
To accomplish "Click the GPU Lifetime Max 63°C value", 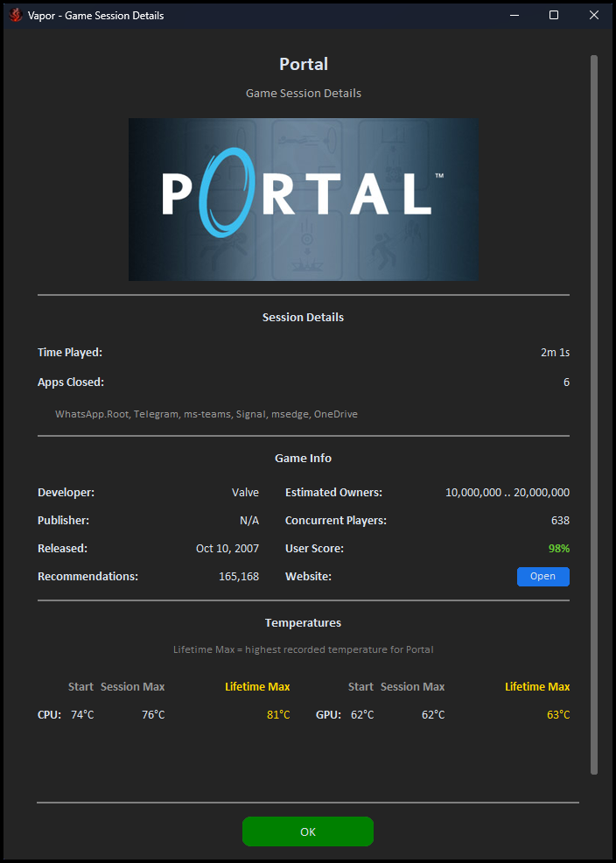I will point(558,715).
